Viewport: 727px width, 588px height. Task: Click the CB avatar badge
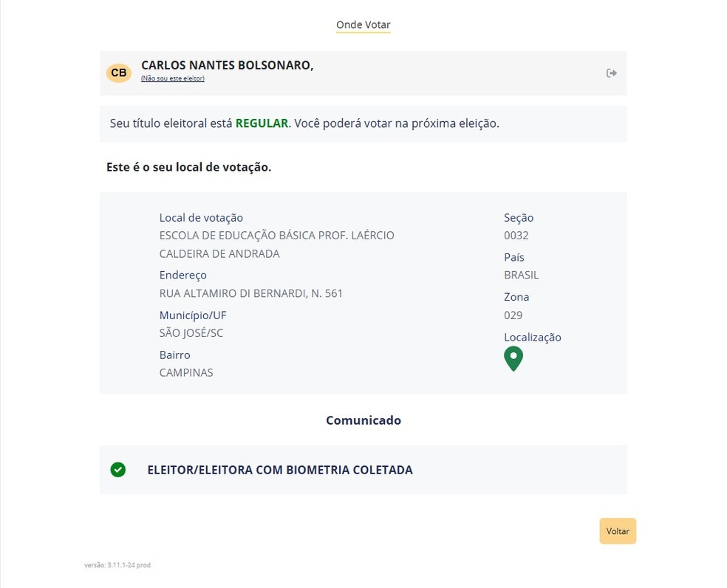(x=119, y=73)
